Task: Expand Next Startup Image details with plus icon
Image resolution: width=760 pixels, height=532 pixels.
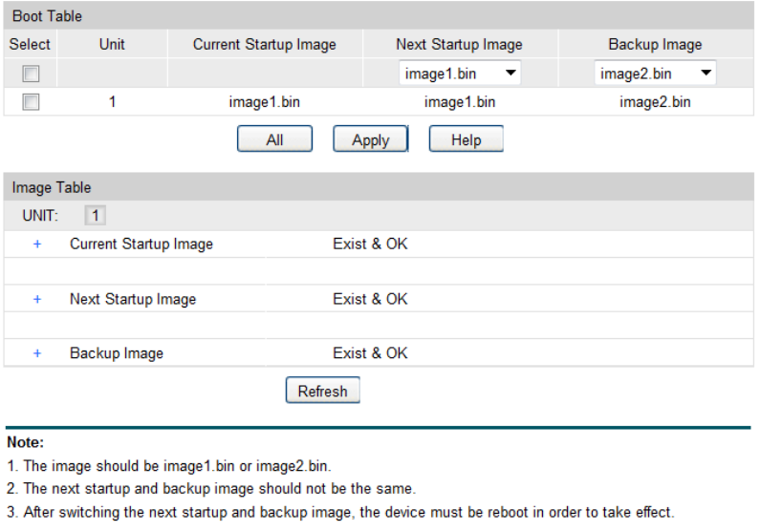Action: pyautogui.click(x=38, y=299)
